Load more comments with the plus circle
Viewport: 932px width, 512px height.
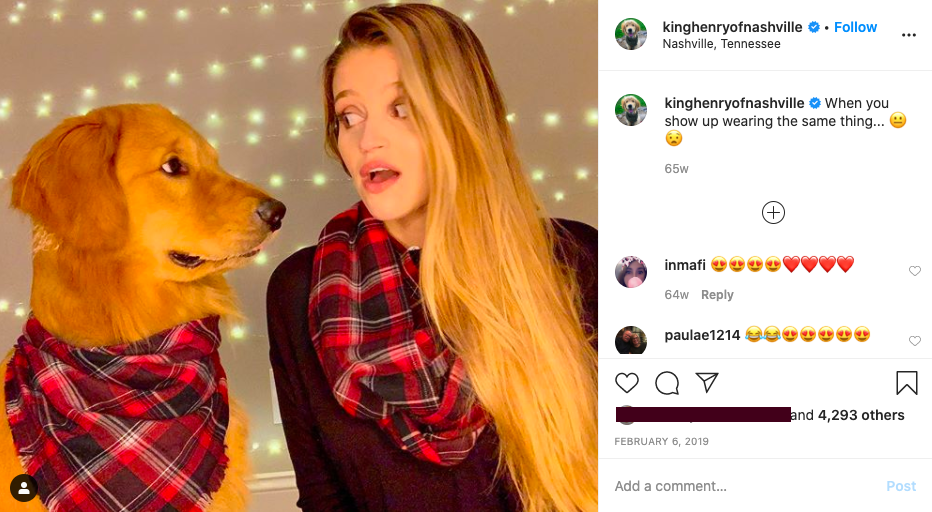point(773,212)
